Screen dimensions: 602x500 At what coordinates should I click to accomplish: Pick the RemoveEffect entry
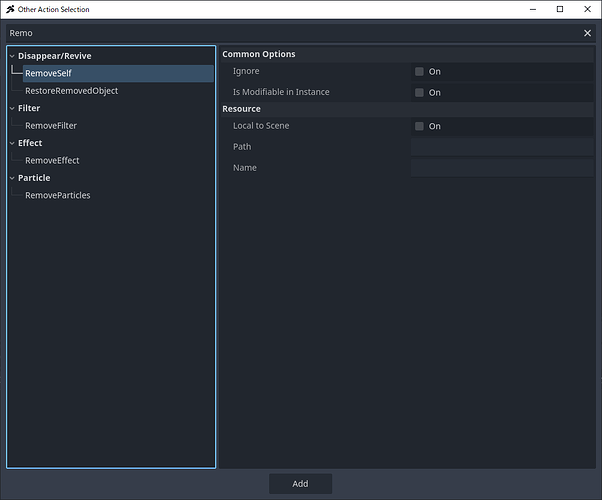coord(52,160)
